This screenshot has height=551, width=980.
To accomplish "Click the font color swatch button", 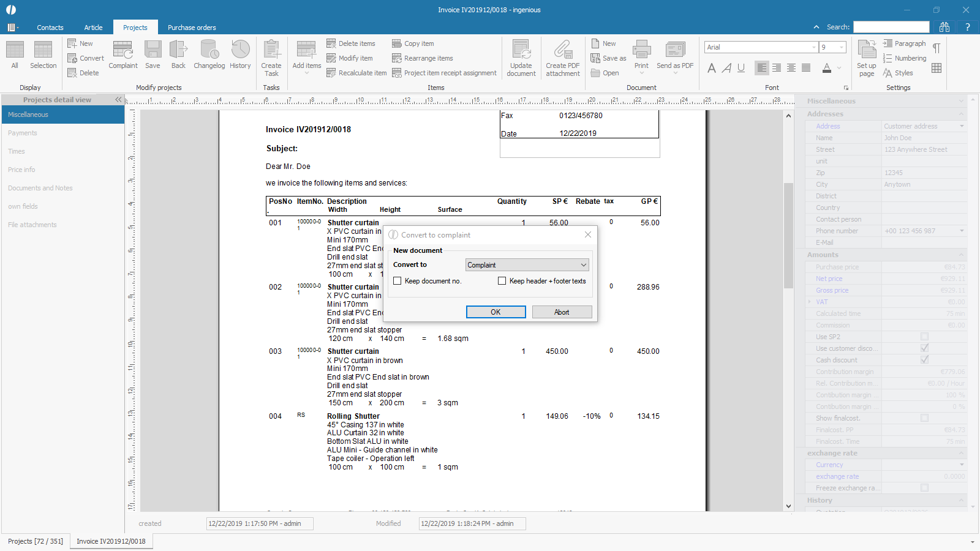I will pyautogui.click(x=827, y=68).
